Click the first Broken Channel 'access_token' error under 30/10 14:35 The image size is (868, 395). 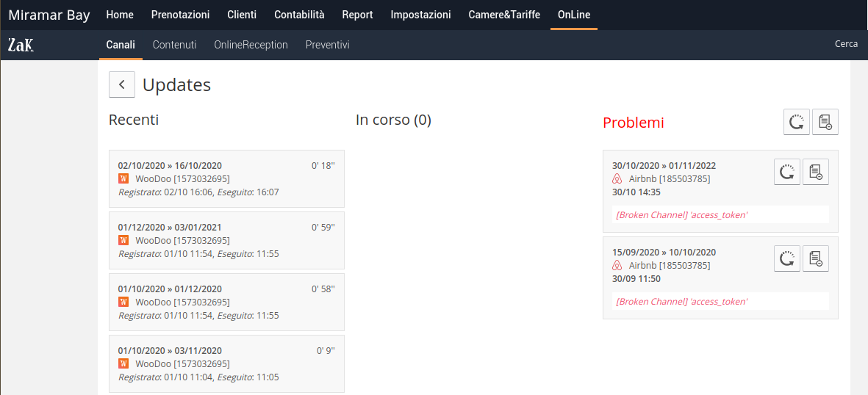pyautogui.click(x=720, y=214)
